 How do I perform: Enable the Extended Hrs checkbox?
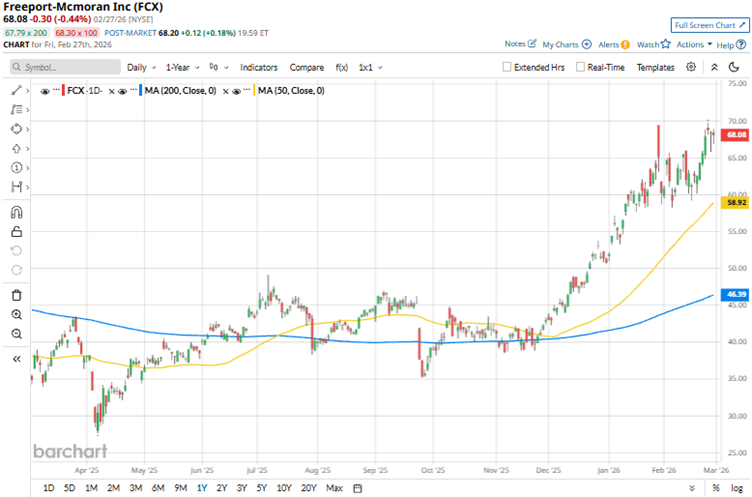pos(508,67)
